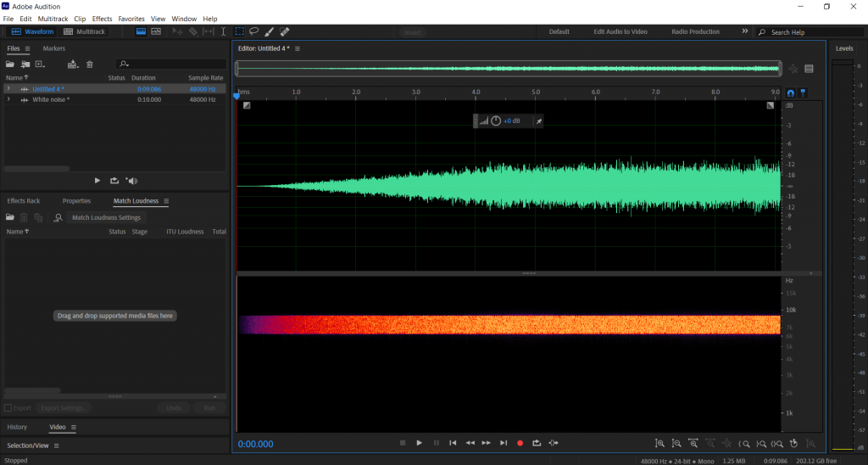The image size is (868, 465).
Task: Show the spectral frequency display
Action: pyautogui.click(x=141, y=31)
